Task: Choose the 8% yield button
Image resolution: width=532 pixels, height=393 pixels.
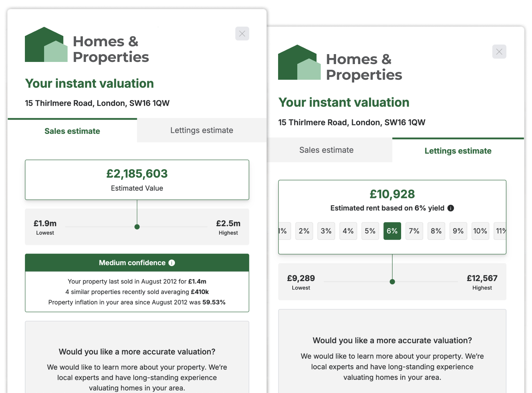Action: point(436,231)
